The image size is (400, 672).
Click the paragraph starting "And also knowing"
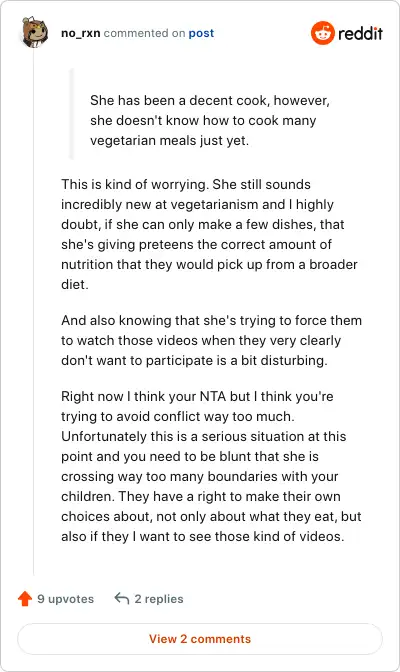[x=211, y=340]
